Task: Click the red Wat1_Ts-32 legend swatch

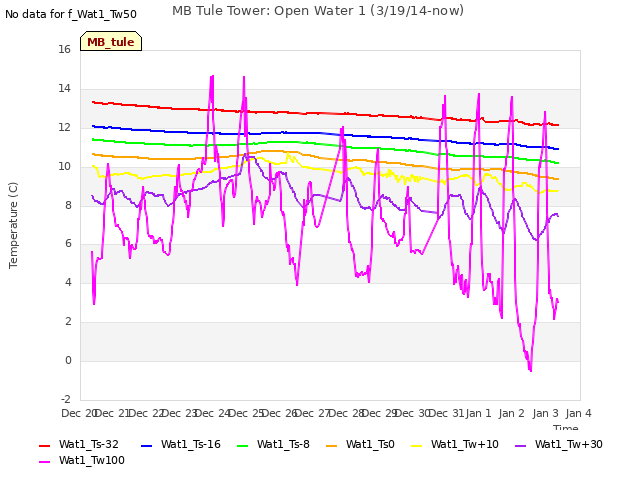Action: (44, 445)
